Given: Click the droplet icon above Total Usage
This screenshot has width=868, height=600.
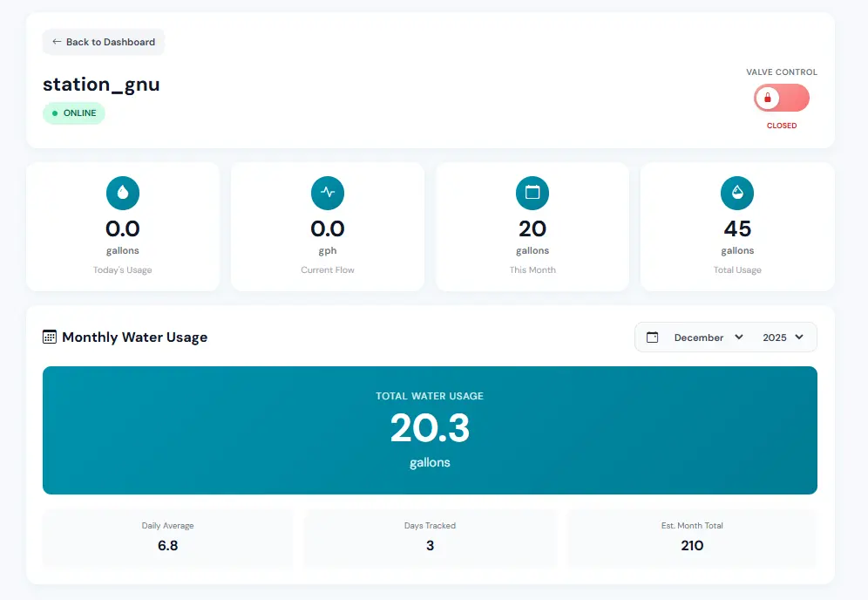Looking at the screenshot, I should point(737,193).
